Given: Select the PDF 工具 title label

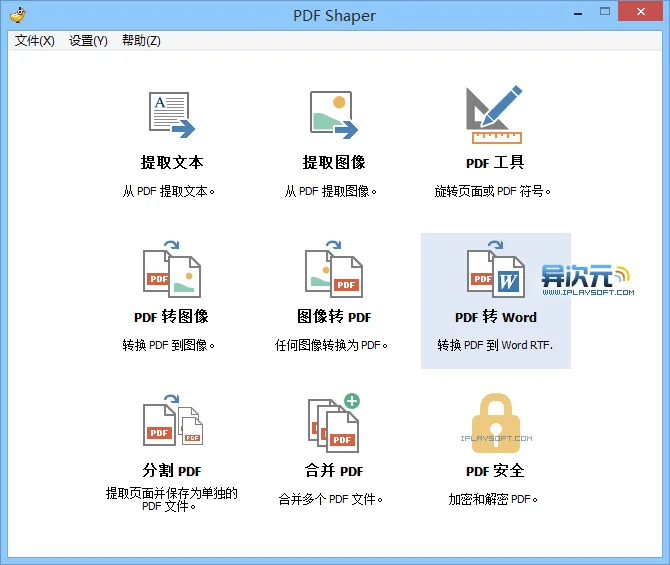Looking at the screenshot, I should (x=495, y=162).
